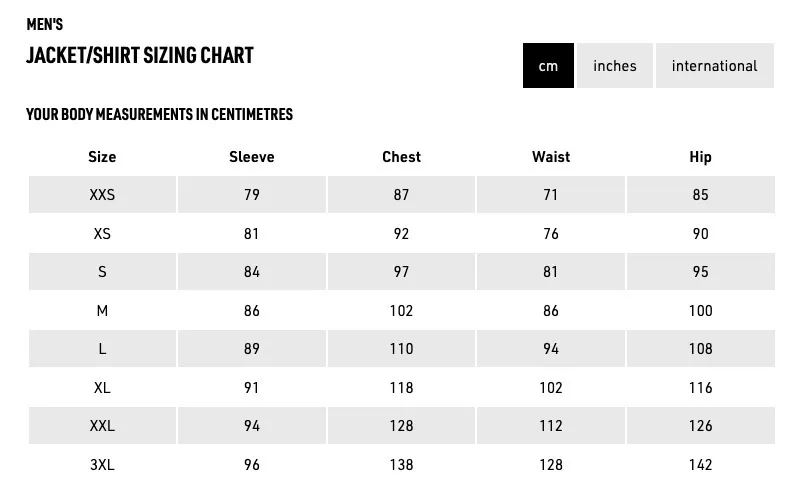Screen dimensions: 805x502
Task: Select the XXL size row label
Action: click(102, 426)
